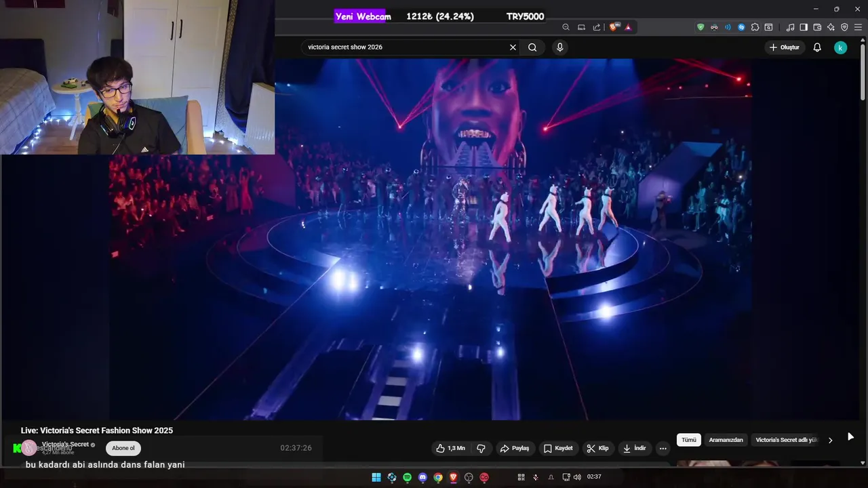Viewport: 868px width, 488px height.
Task: Click the tab search icon in toolbar
Action: click(768, 27)
